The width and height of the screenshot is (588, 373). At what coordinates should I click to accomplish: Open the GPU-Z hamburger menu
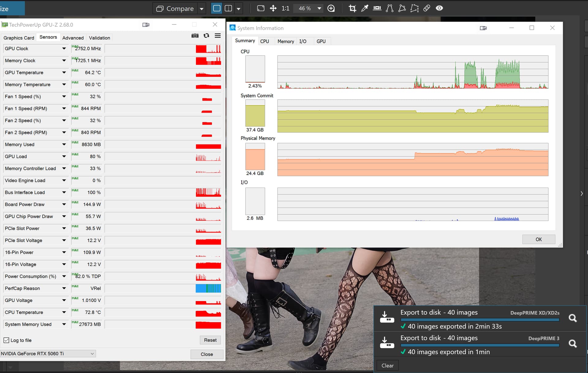(x=218, y=36)
